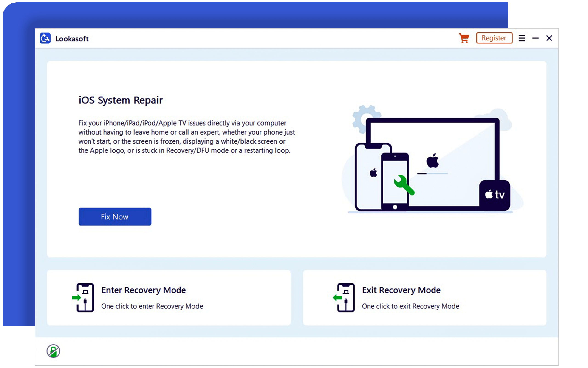Open the shopping cart purchase icon

coord(464,38)
